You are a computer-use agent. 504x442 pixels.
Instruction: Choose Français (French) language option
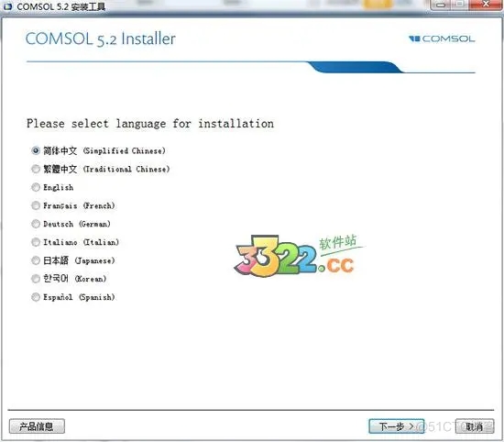pos(36,205)
